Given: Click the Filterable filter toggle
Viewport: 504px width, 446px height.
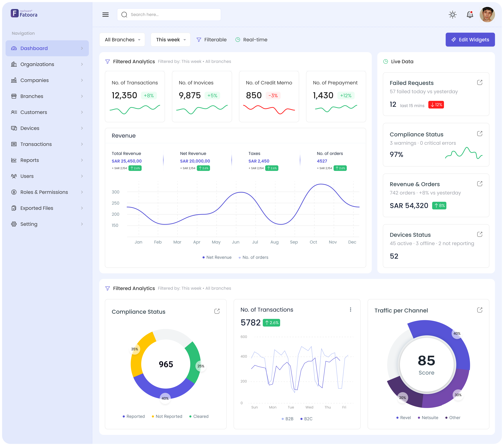Looking at the screenshot, I should 212,40.
